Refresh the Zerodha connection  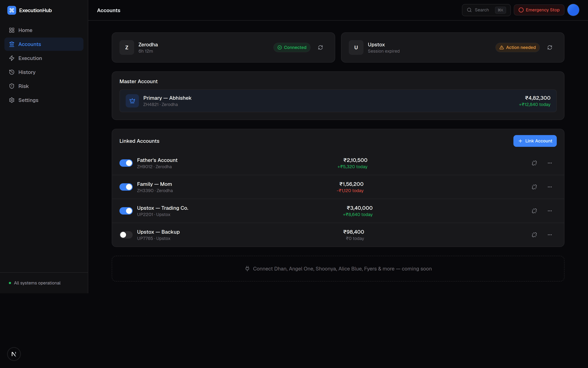pyautogui.click(x=320, y=47)
